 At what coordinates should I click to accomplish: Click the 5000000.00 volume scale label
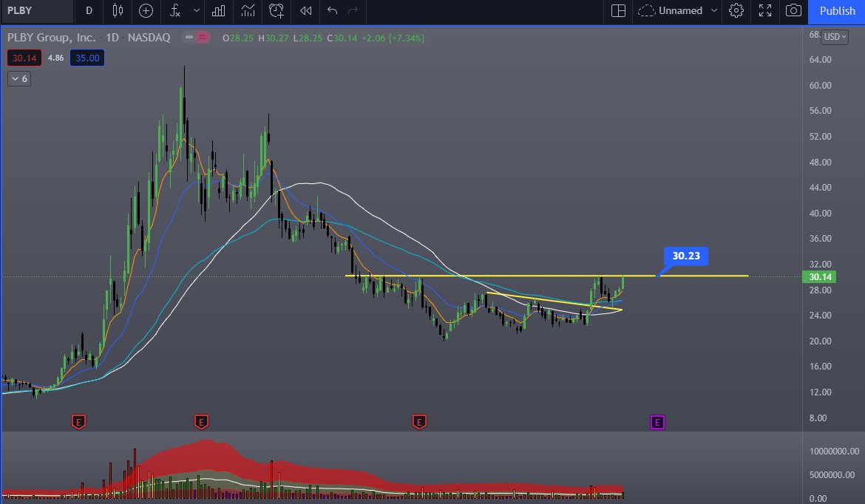(x=832, y=474)
